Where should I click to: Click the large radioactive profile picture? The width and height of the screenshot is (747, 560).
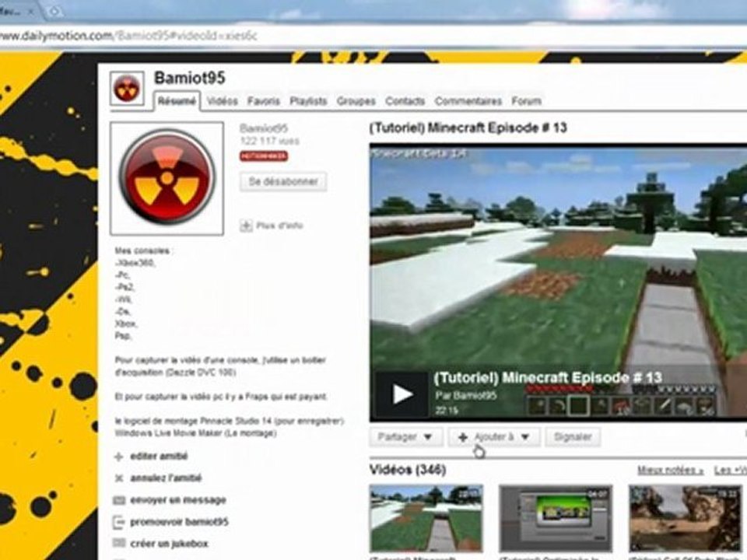[167, 178]
